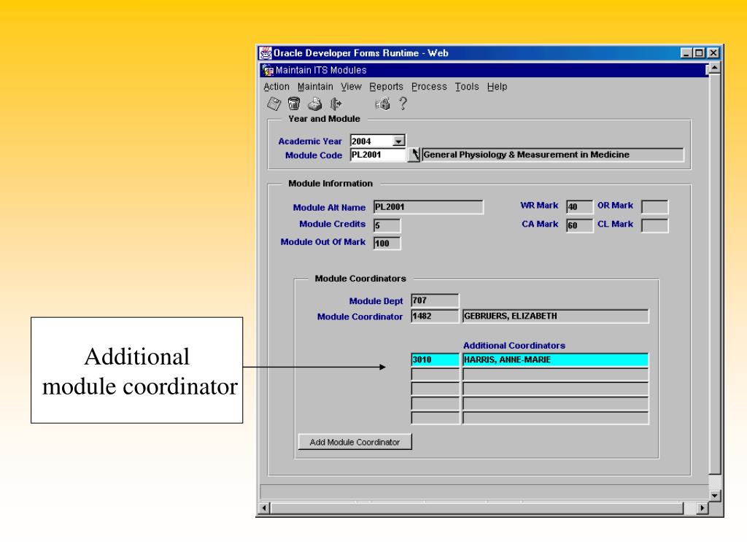The image size is (747, 560).
Task: Open the View menu
Action: click(351, 87)
